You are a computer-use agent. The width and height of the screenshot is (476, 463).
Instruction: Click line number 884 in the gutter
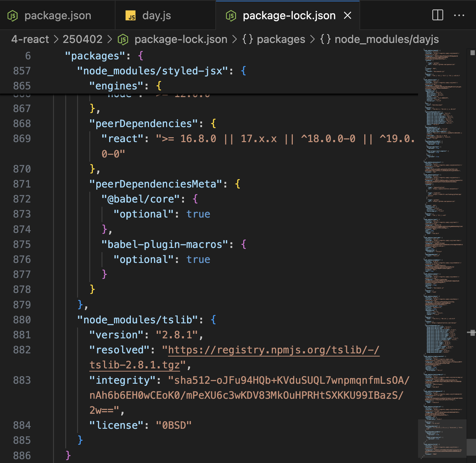[x=22, y=425]
